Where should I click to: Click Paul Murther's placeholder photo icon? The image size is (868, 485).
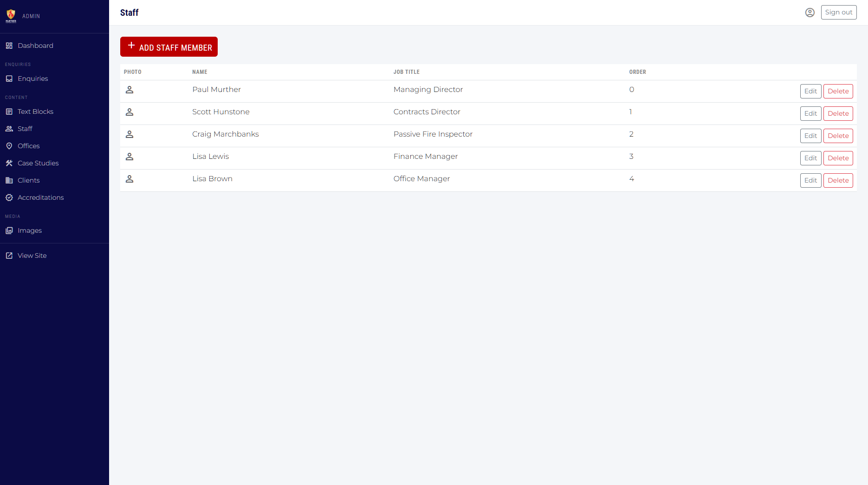click(130, 90)
